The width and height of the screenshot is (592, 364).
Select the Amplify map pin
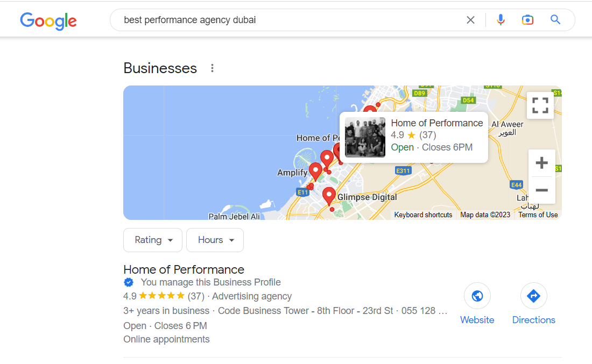(x=315, y=172)
